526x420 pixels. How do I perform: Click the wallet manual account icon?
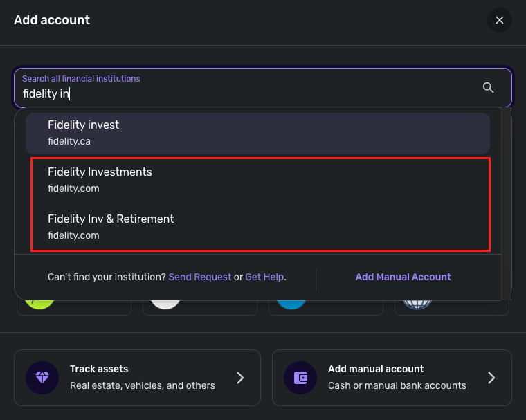(x=300, y=378)
